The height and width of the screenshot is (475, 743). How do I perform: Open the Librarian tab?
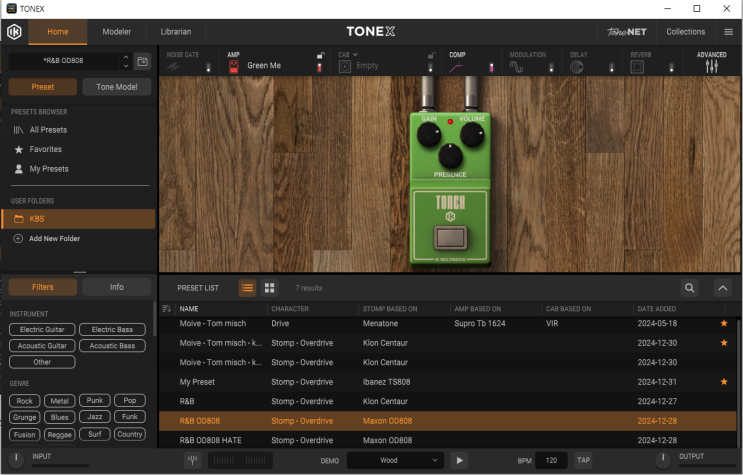click(175, 32)
